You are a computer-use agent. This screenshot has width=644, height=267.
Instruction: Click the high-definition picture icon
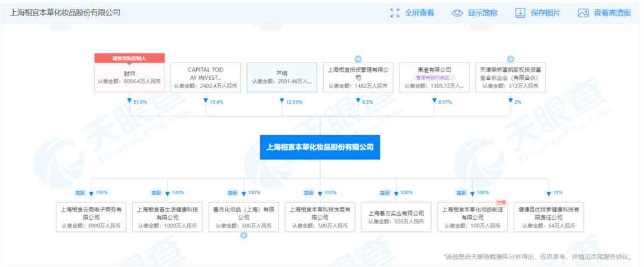583,13
